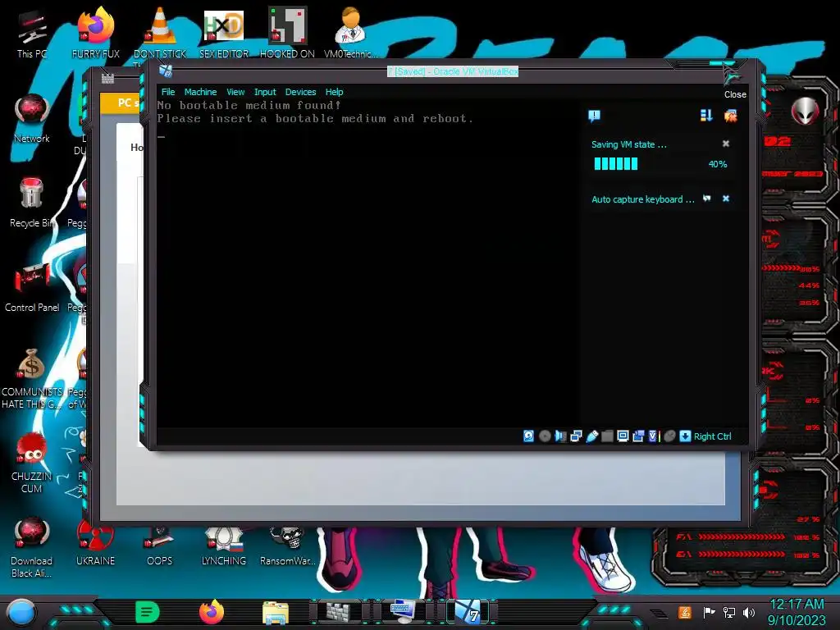Click the Alienware head gadget icon
This screenshot has width=840, height=630.
tap(805, 112)
